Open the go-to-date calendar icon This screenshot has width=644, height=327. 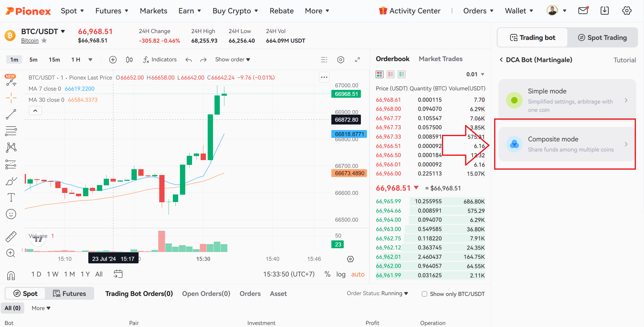(118, 274)
